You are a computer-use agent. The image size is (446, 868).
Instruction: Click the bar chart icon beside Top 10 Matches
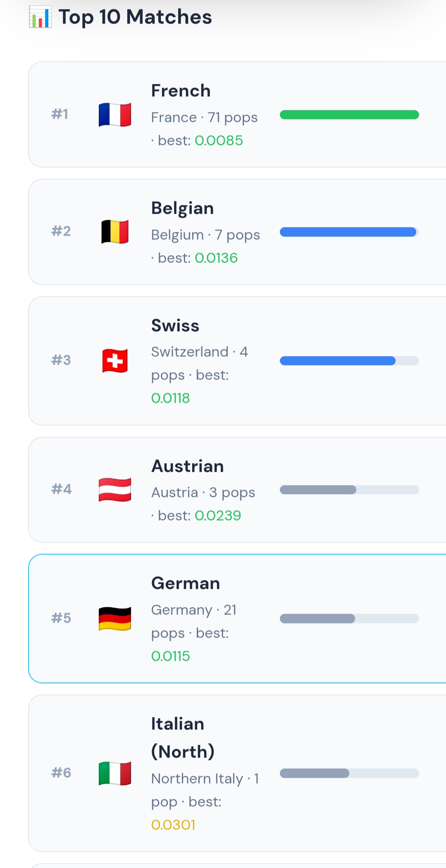click(x=40, y=17)
